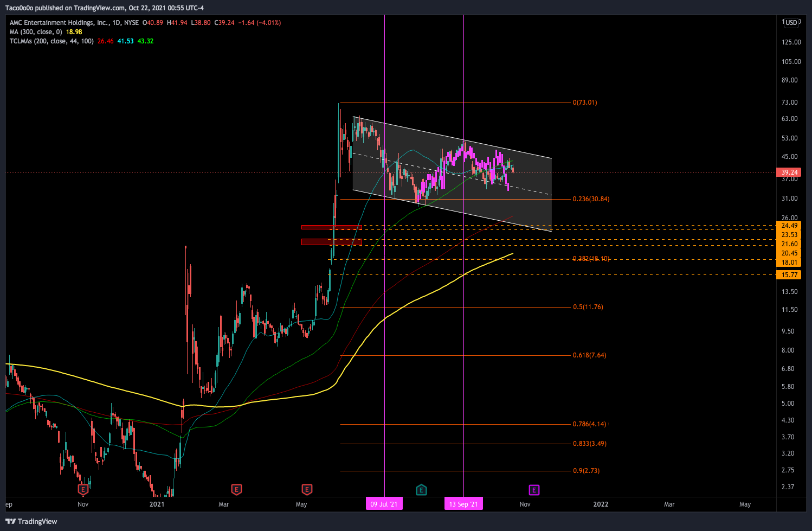Select the Fibonacci 0.382(18.10) level label
This screenshot has width=812, height=531.
point(591,259)
